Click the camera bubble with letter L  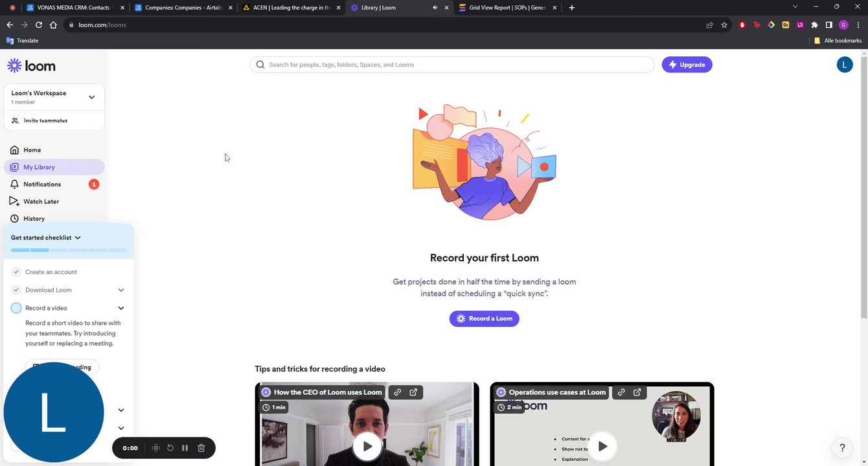coord(54,412)
